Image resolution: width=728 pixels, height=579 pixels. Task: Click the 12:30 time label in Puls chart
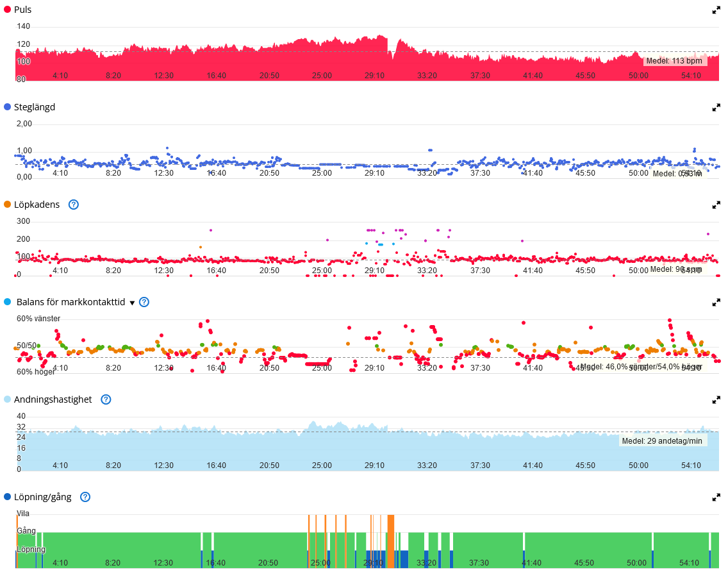click(x=163, y=76)
